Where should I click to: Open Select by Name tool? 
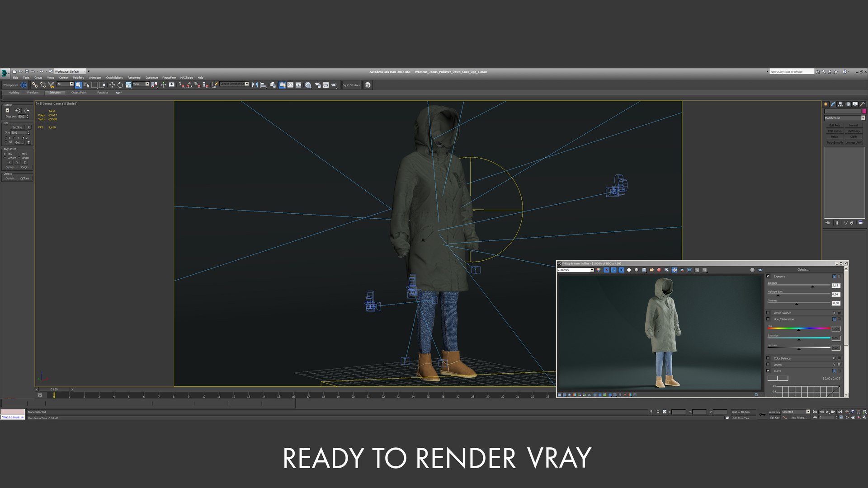point(86,84)
